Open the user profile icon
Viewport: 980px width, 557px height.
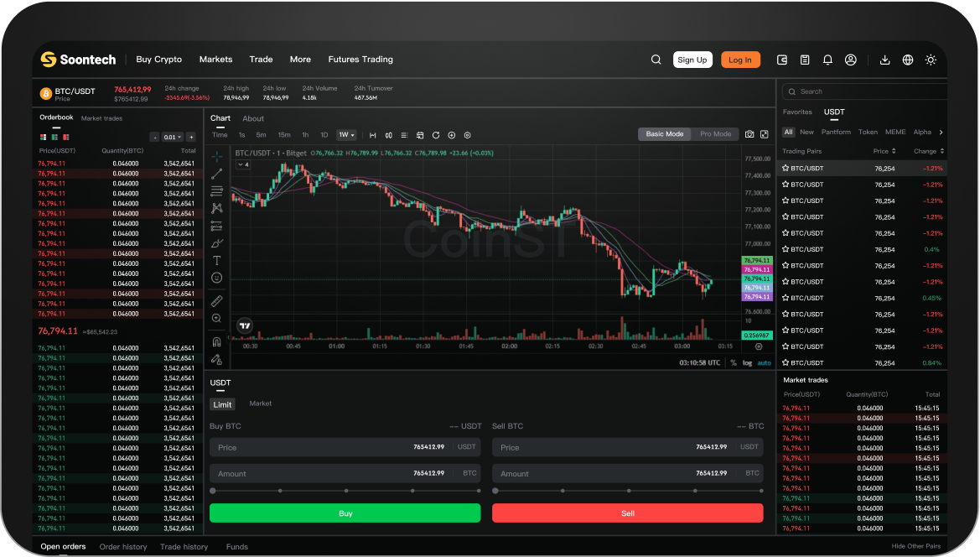851,60
